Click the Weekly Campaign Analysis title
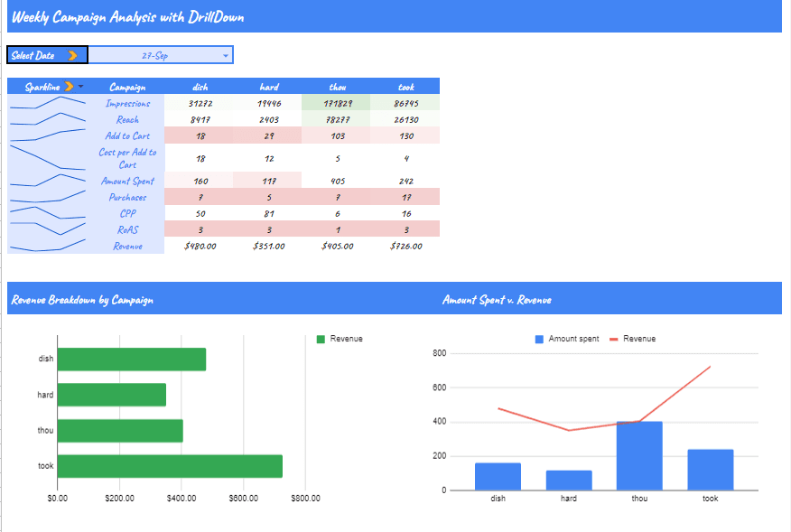This screenshot has height=532, width=791. [128, 17]
